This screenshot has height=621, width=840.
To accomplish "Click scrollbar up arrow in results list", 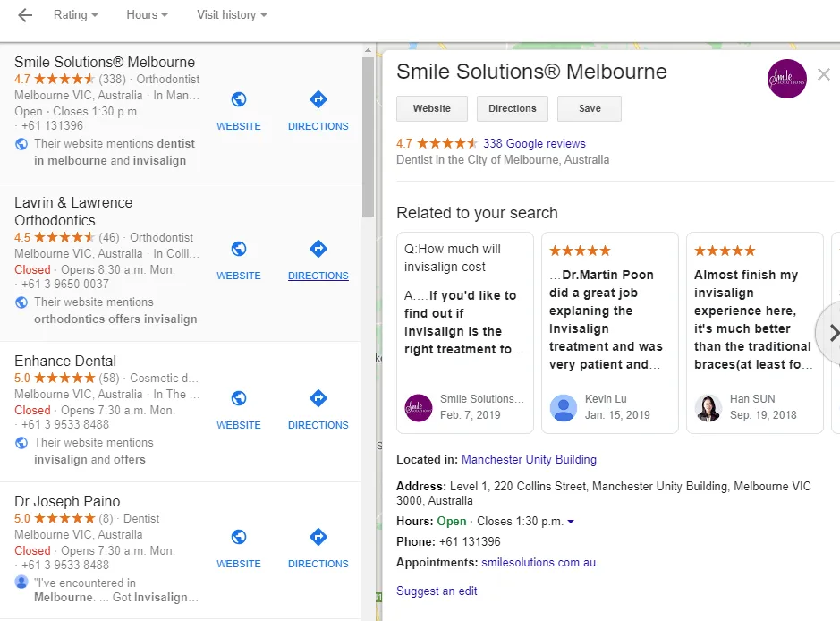I will (368, 50).
